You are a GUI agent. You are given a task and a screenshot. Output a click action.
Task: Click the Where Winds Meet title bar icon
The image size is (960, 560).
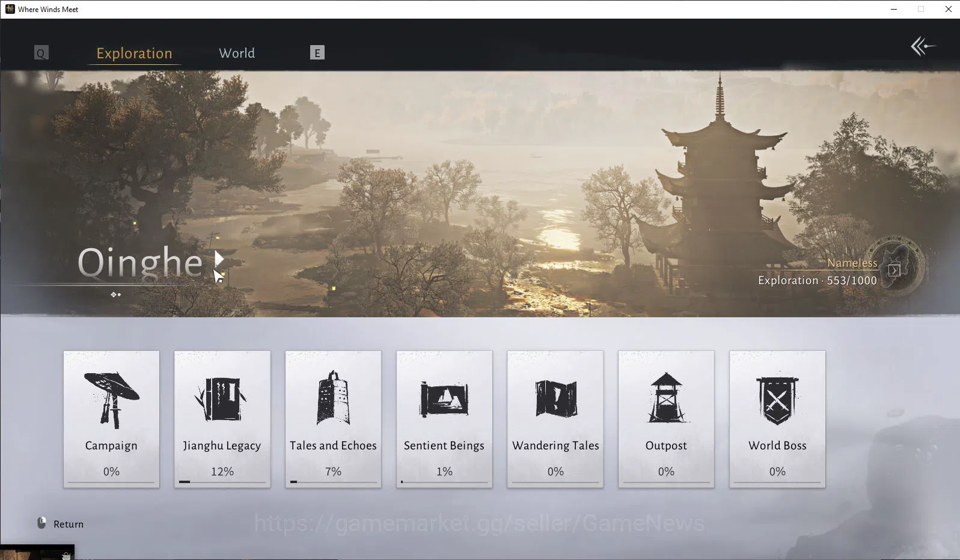(x=10, y=9)
